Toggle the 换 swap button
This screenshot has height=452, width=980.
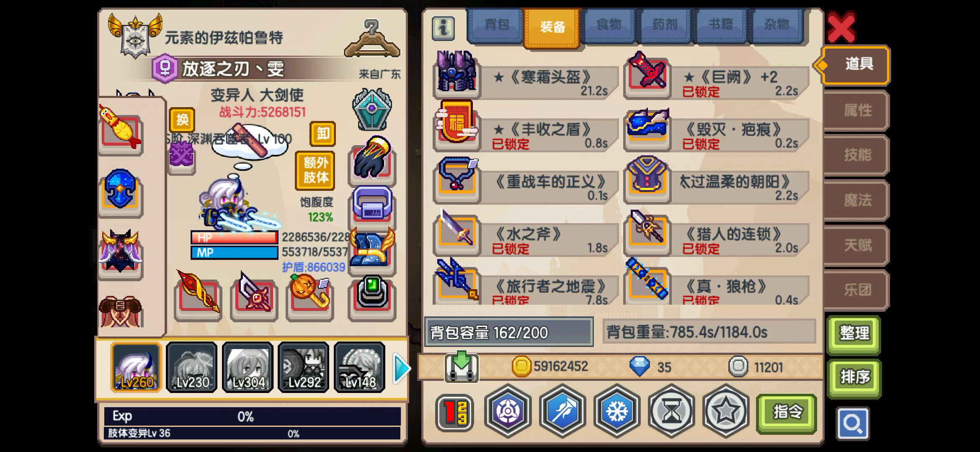pos(182,120)
